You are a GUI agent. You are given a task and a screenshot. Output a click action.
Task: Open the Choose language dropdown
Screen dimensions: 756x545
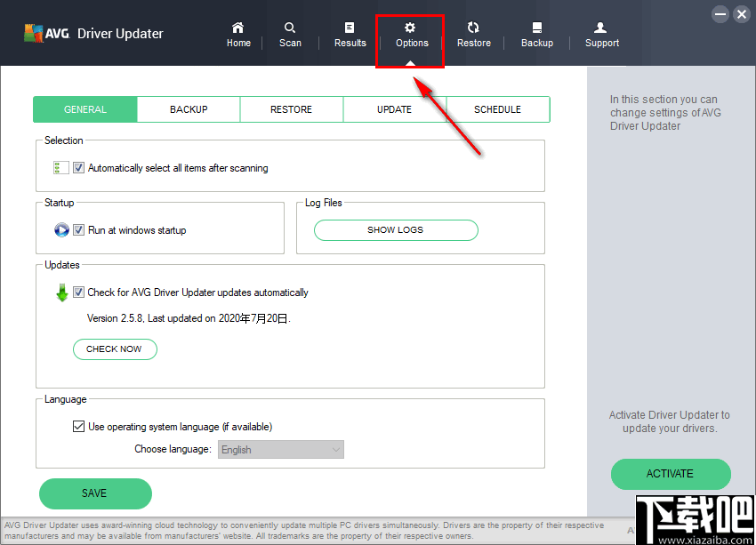(280, 449)
